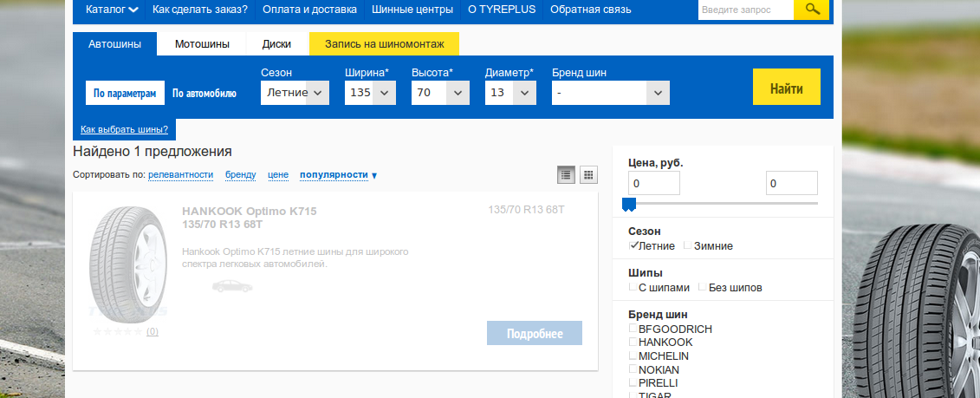Go to Шинные центры
The image size is (980, 398).
[412, 10]
